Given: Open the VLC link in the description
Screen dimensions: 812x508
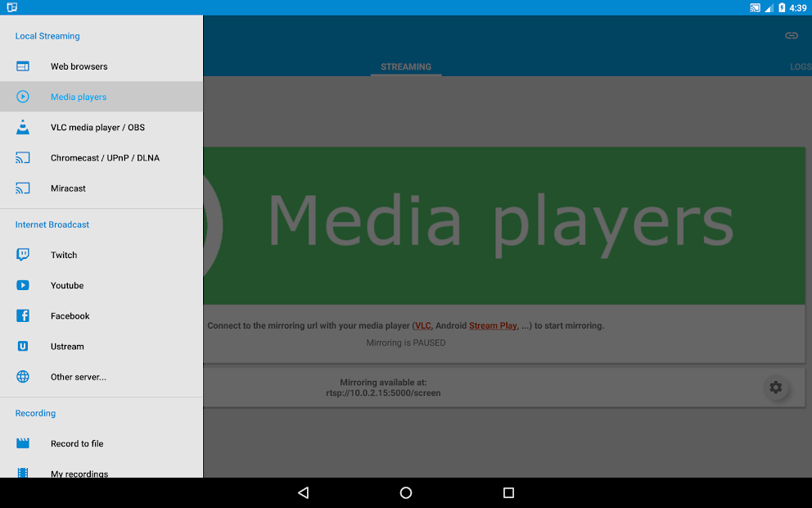Looking at the screenshot, I should point(422,325).
